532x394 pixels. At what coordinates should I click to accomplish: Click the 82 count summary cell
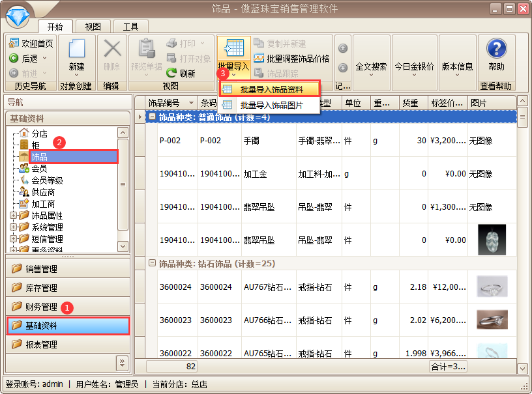[x=171, y=366]
